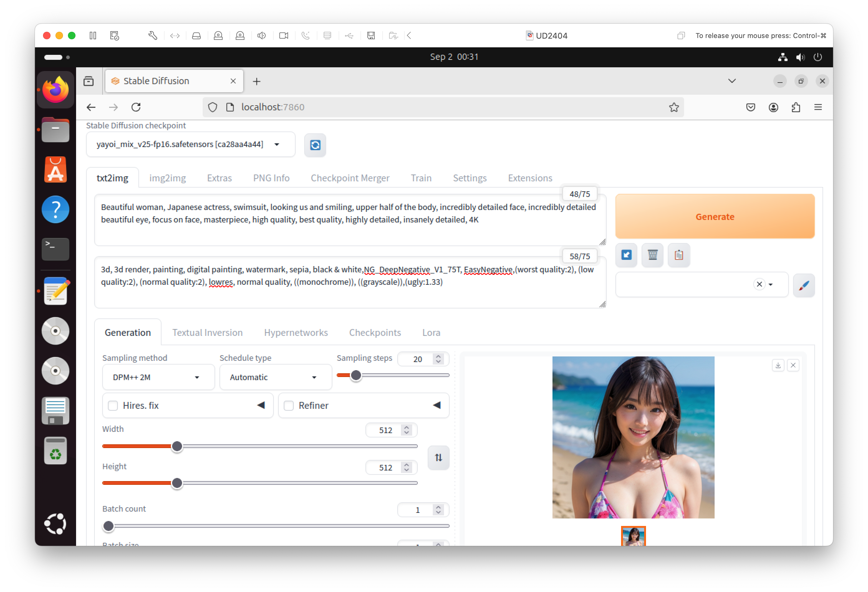Bookmark the page with the star toggle

[674, 107]
